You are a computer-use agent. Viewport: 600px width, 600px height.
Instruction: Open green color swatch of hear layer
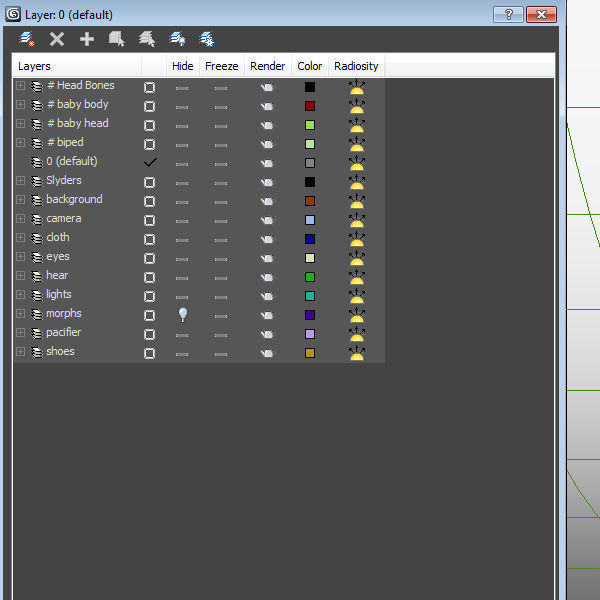click(x=310, y=277)
